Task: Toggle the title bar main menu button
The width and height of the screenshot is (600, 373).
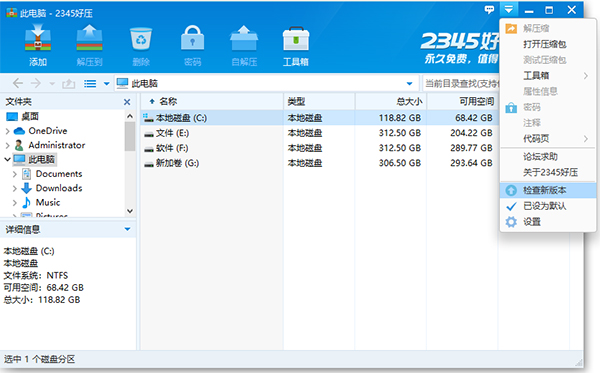Action: 509,9
